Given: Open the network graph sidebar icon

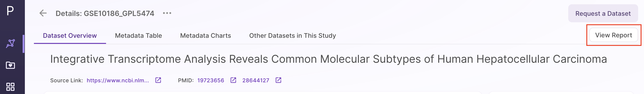Looking at the screenshot, I should [x=10, y=44].
